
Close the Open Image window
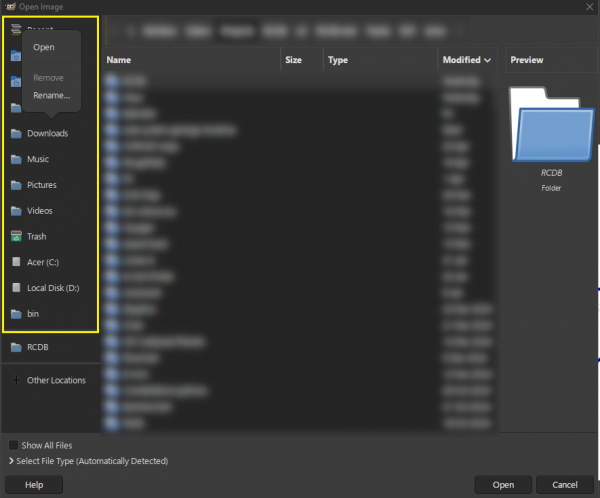[590, 7]
